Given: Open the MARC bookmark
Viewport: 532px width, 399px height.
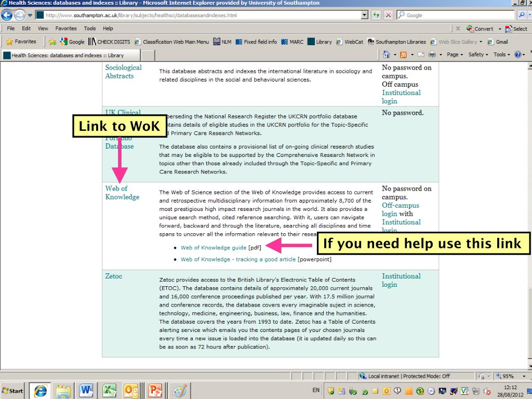Looking at the screenshot, I should coord(292,42).
